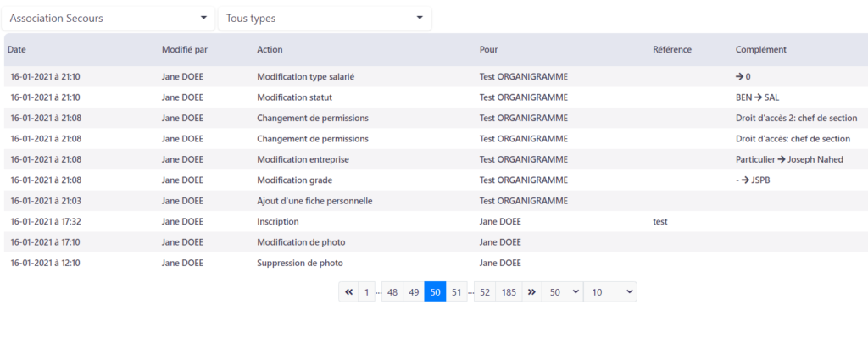The height and width of the screenshot is (344, 868).
Task: Sort by the Action column header
Action: [x=270, y=50]
